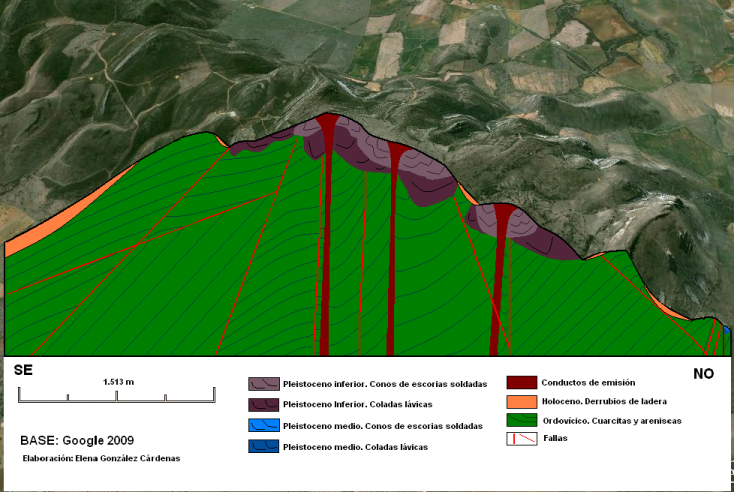Click the 'Holoceno. Derrubios de ladera' label
The height and width of the screenshot is (492, 734).
click(604, 402)
